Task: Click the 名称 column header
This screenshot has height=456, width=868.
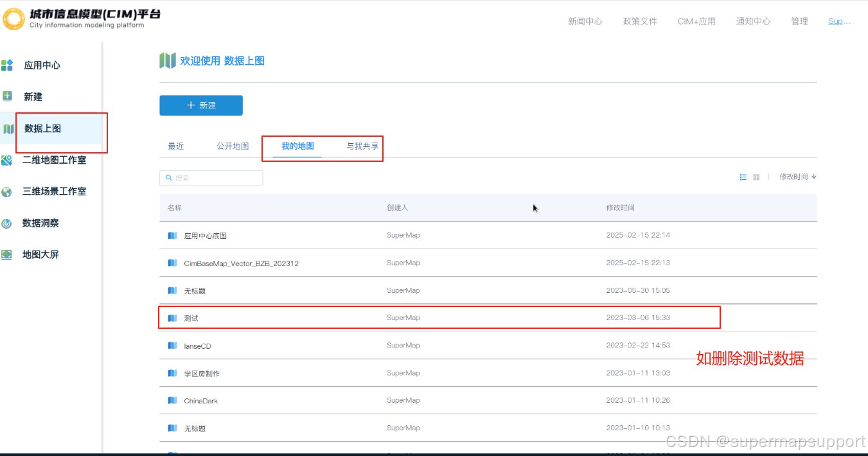Action: [175, 208]
